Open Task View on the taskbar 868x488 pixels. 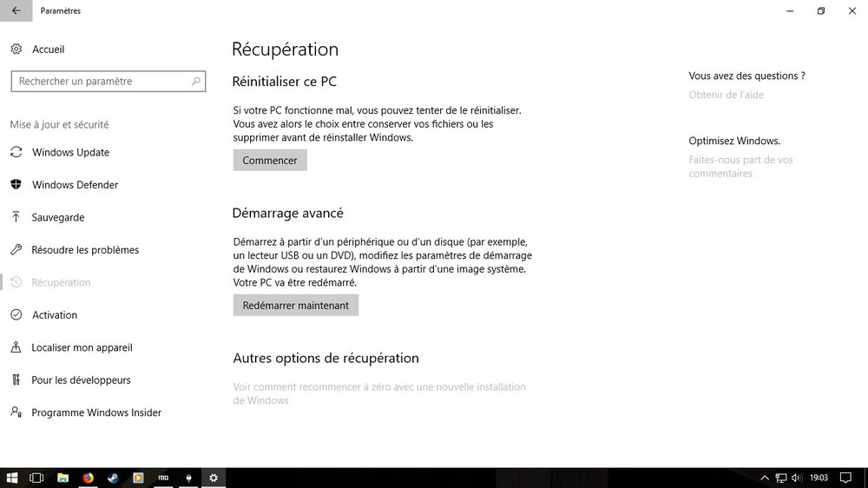[36, 478]
